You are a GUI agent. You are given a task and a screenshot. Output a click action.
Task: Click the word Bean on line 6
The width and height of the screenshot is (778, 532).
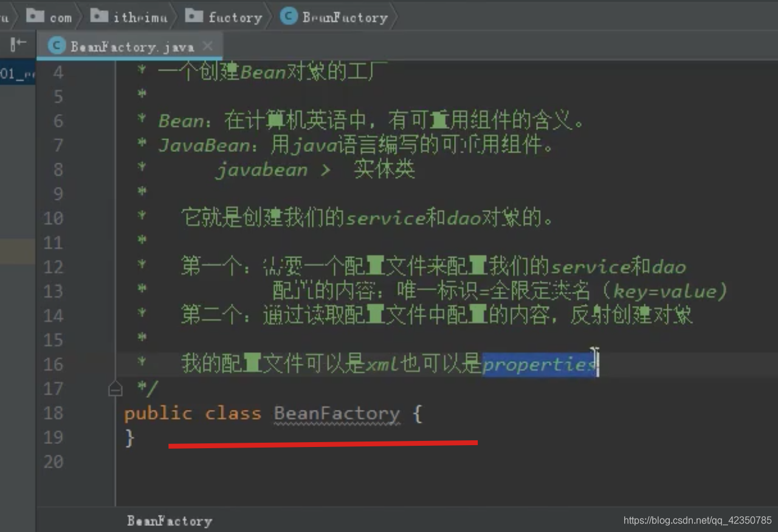[x=181, y=121]
